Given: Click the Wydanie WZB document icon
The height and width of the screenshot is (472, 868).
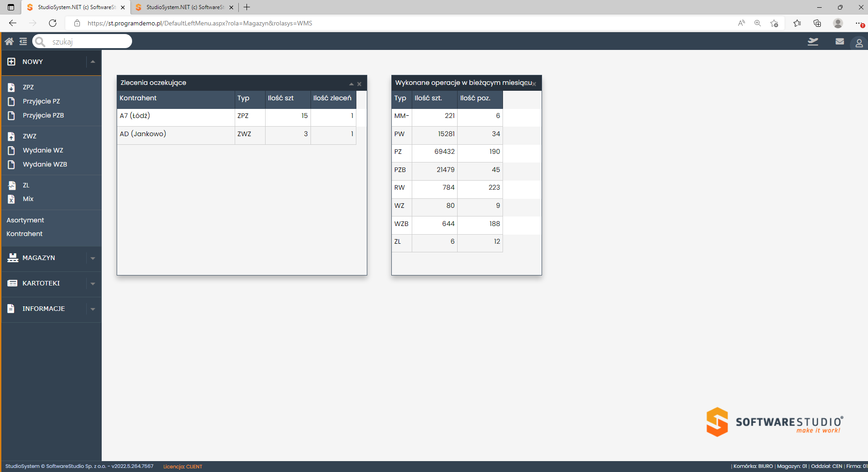Looking at the screenshot, I should pos(11,164).
